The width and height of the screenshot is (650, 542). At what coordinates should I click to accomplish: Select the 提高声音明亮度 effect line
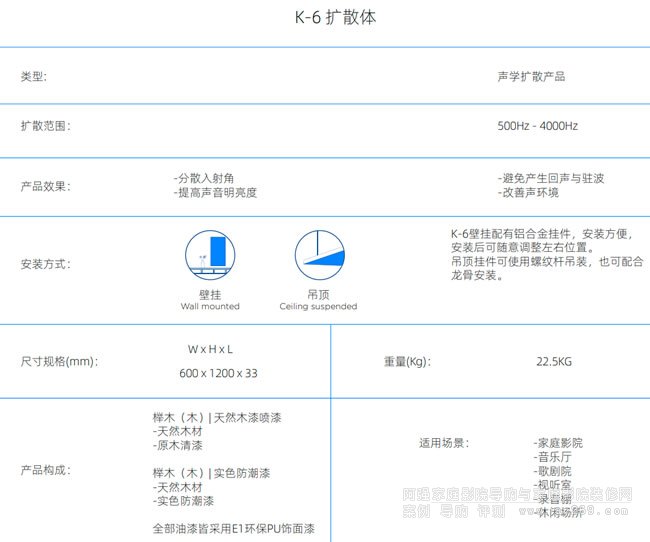coord(215,193)
